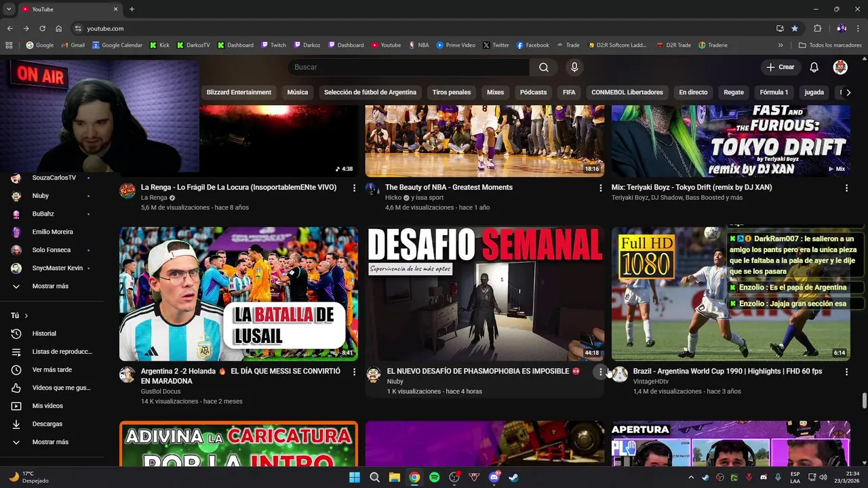Click the YouTube search input field

click(x=409, y=67)
